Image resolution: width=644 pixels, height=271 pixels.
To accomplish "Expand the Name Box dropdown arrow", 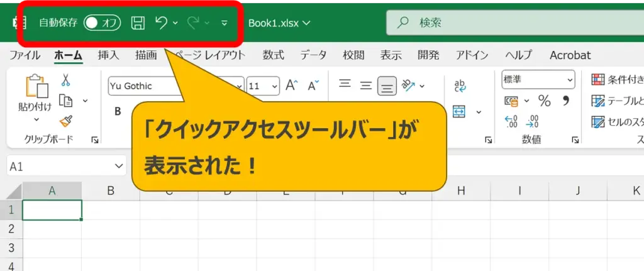I will (x=119, y=166).
